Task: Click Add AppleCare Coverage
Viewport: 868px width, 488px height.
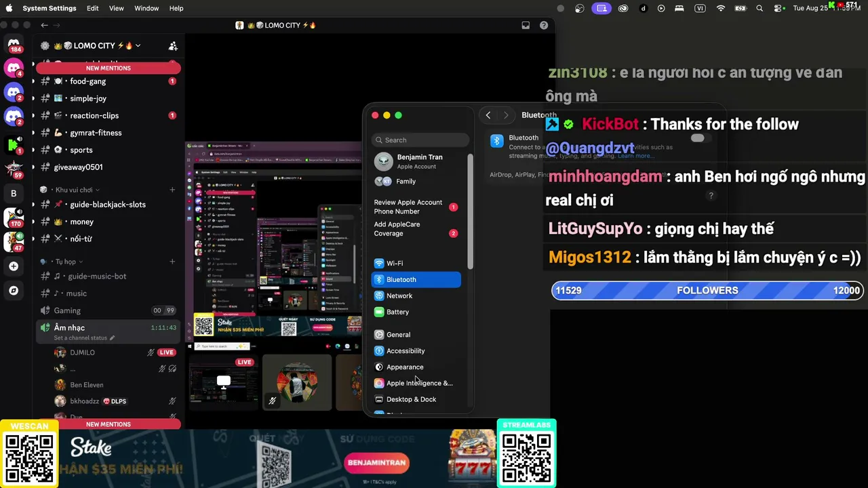Action: pos(397,229)
